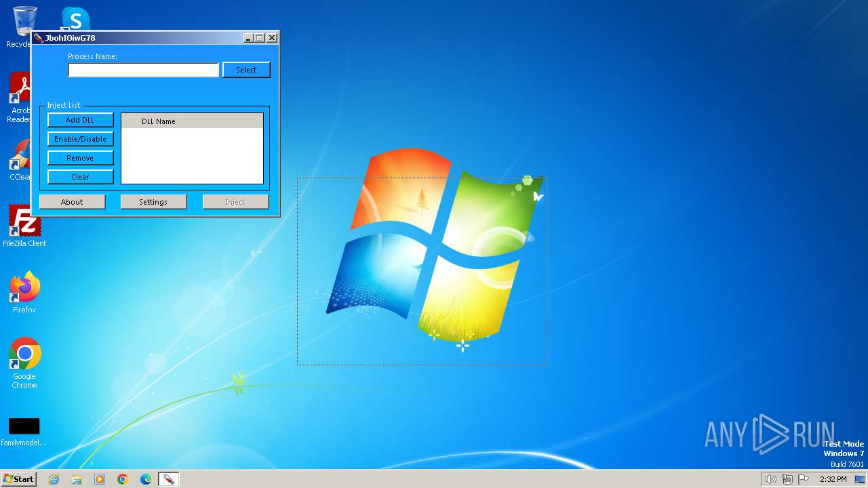The height and width of the screenshot is (488, 868).
Task: Open the About dialog
Action: tap(72, 202)
